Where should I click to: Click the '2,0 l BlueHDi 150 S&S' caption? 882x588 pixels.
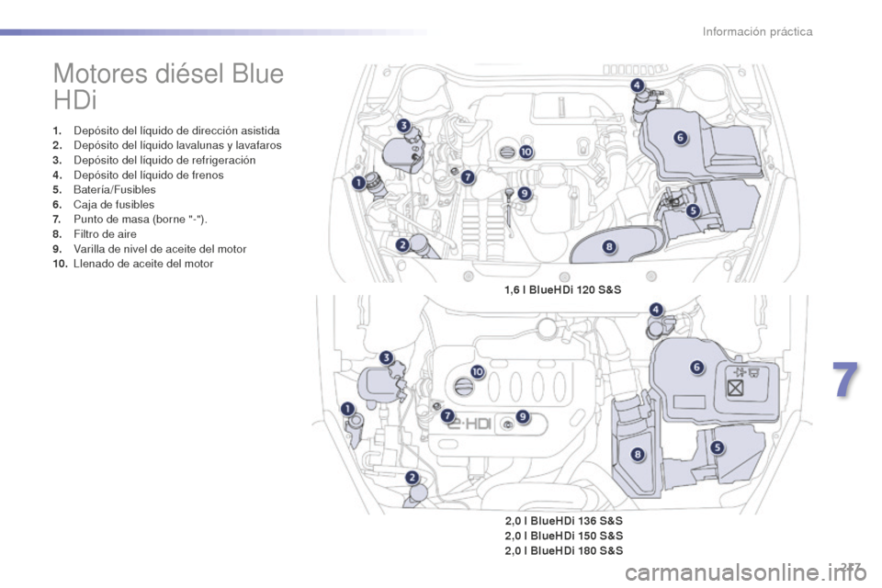[563, 536]
